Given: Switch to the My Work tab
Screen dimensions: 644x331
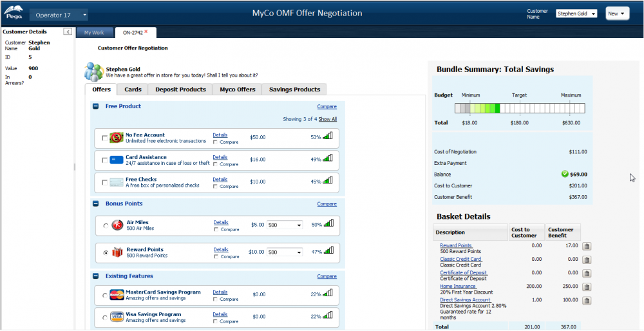Looking at the screenshot, I should tap(94, 32).
